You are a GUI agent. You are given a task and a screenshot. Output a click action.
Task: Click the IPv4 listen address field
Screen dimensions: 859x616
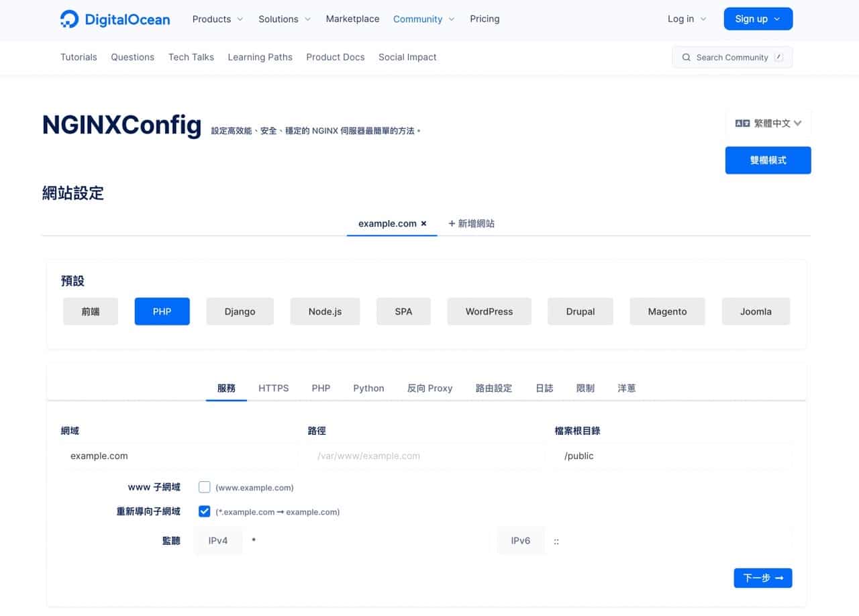(x=367, y=540)
